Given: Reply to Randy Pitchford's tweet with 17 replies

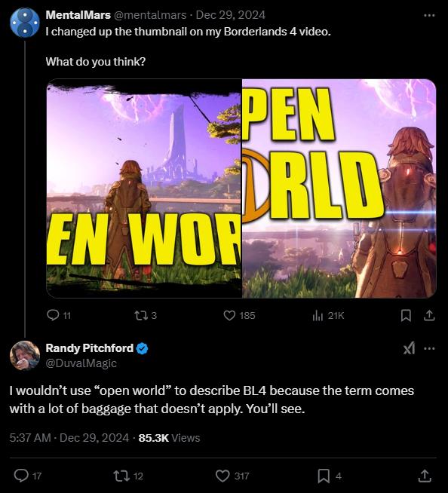Looking at the screenshot, I should (x=28, y=476).
